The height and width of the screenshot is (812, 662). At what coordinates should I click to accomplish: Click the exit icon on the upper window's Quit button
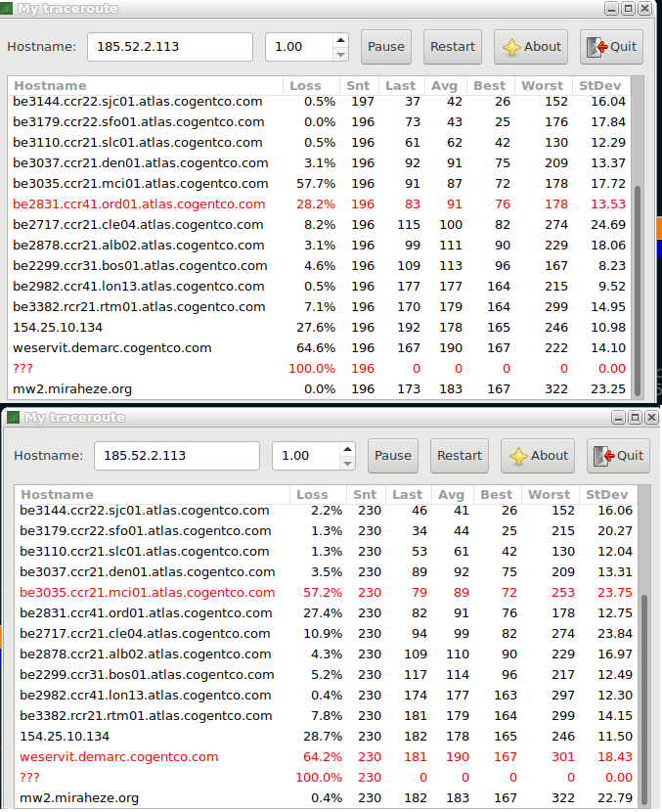coord(596,47)
